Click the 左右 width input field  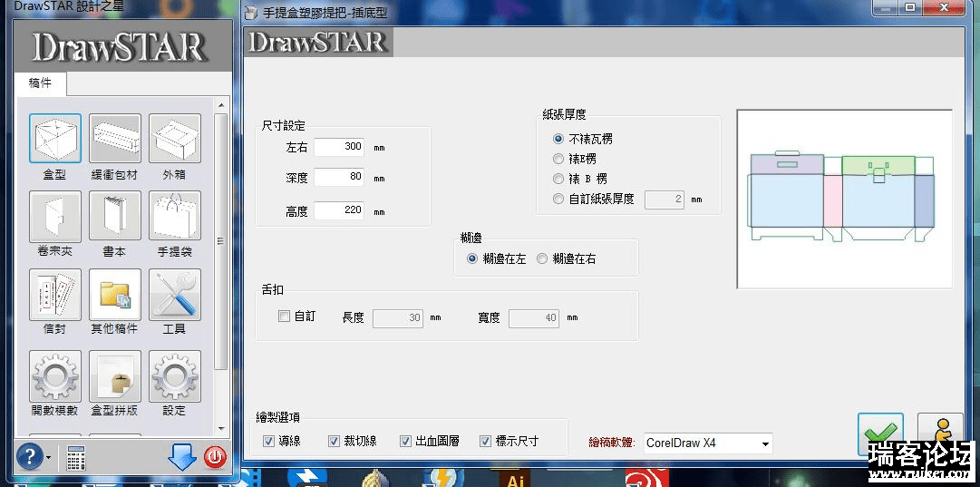pyautogui.click(x=339, y=147)
